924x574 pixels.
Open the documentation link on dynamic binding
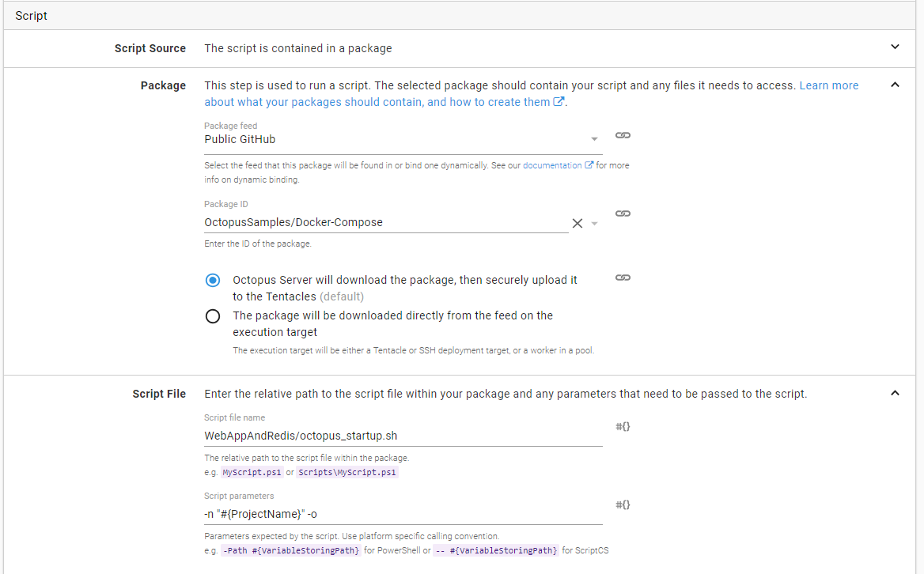pos(552,165)
